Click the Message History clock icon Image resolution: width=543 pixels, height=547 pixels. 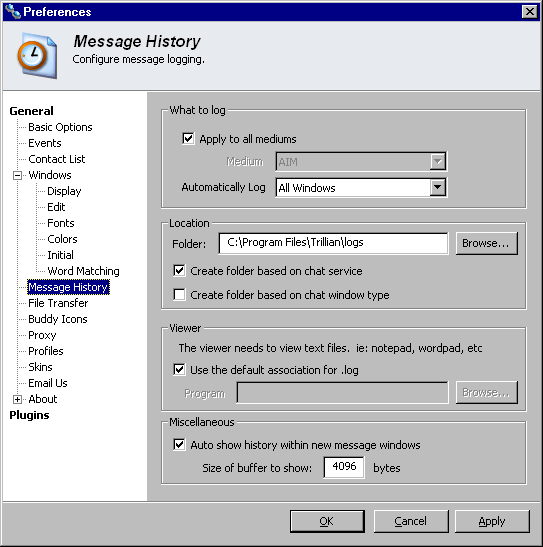point(37,55)
